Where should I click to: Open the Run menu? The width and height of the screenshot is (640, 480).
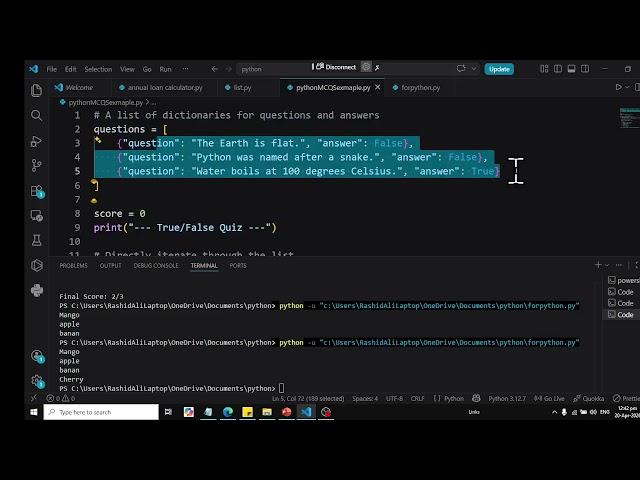tap(165, 69)
